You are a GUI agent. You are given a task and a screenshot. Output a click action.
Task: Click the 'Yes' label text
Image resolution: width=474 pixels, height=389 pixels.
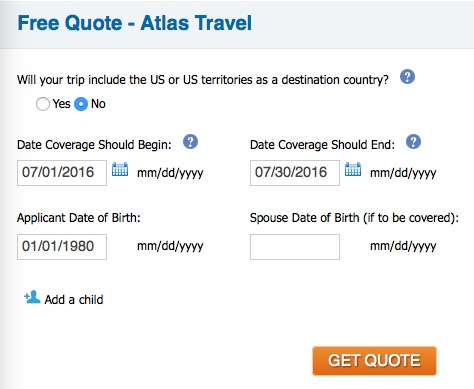[x=61, y=104]
